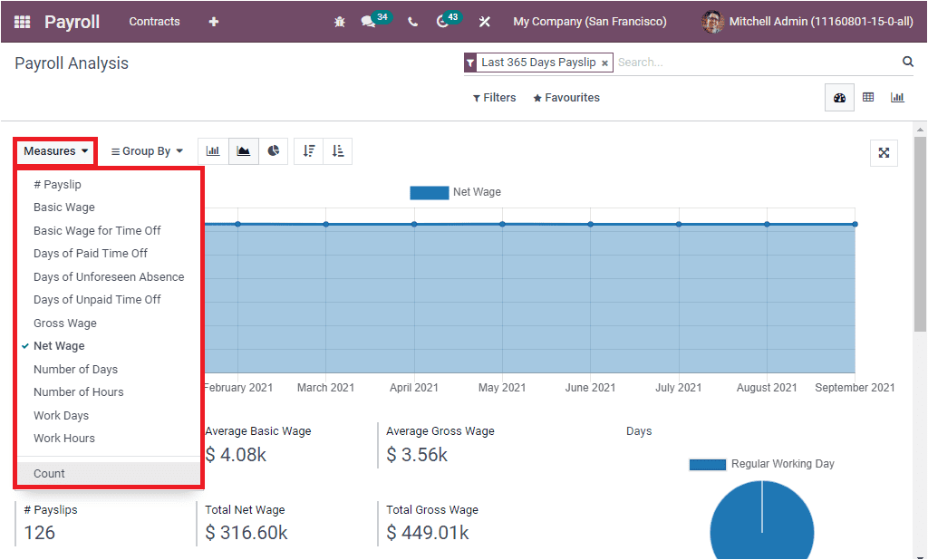Enable the Gross Wage measure

64,323
